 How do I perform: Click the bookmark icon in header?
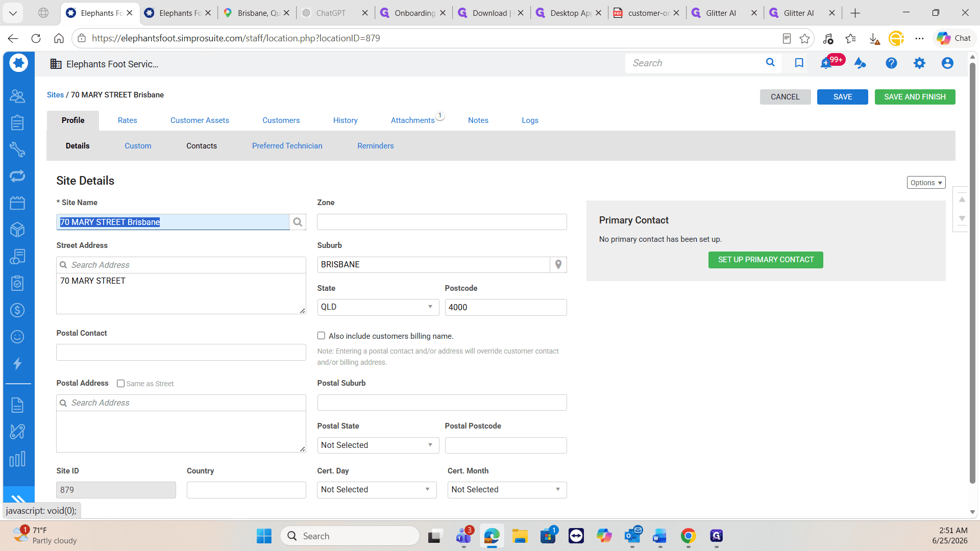[799, 63]
